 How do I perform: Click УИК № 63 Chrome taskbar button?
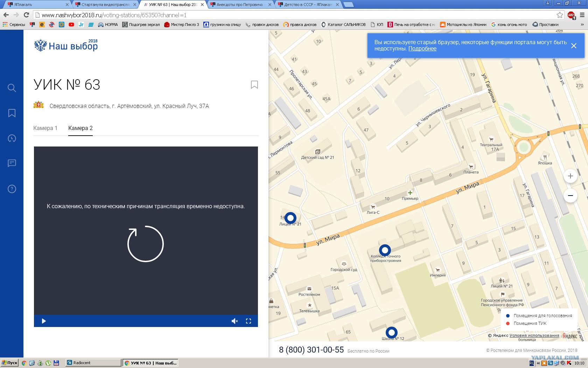150,363
